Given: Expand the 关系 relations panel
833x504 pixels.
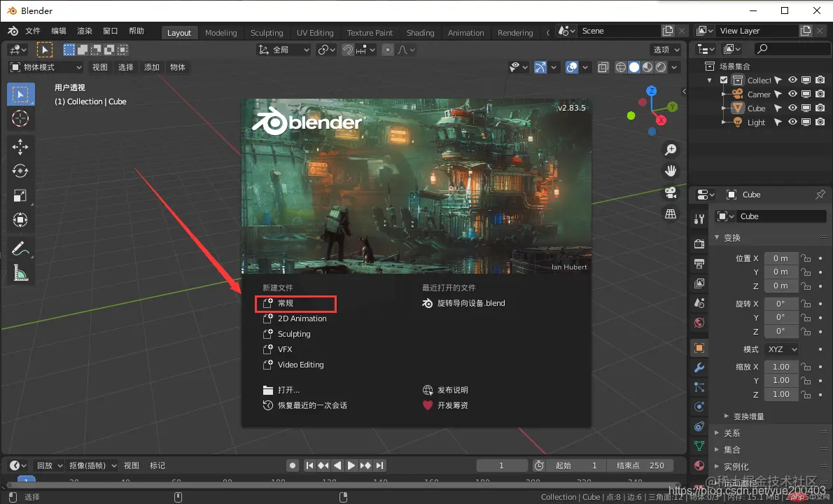Looking at the screenshot, I should point(731,433).
